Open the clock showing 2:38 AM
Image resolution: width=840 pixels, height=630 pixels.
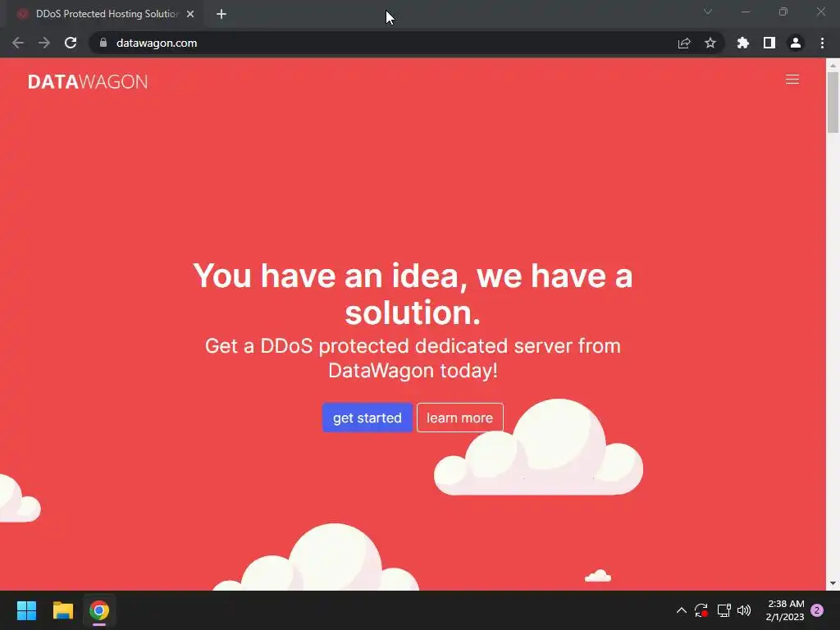pos(785,610)
